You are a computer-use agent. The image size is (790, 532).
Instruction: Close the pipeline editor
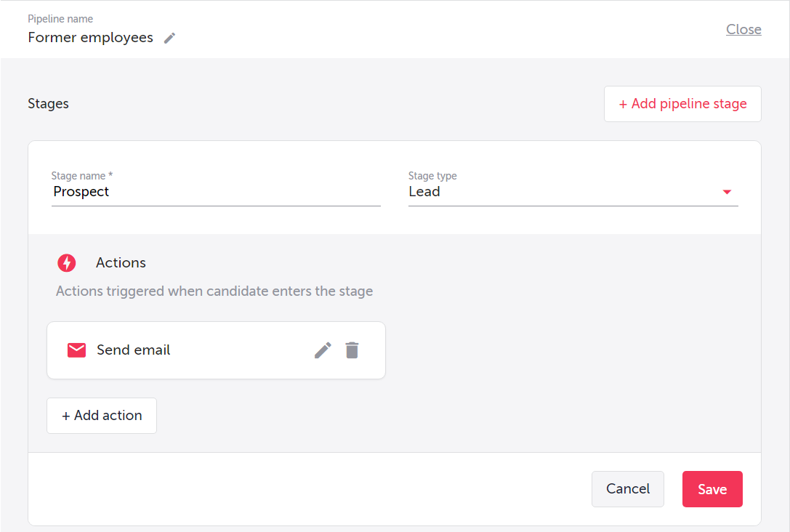pyautogui.click(x=743, y=30)
